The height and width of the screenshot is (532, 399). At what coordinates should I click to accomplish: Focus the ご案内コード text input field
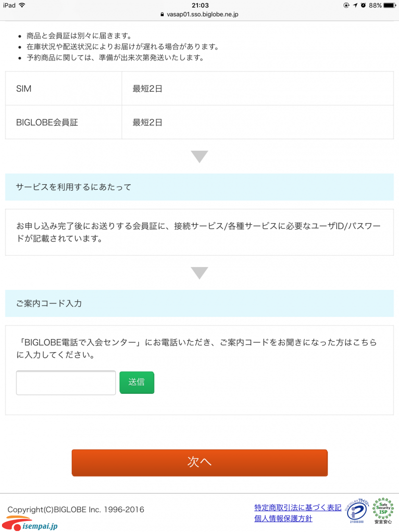click(x=66, y=383)
